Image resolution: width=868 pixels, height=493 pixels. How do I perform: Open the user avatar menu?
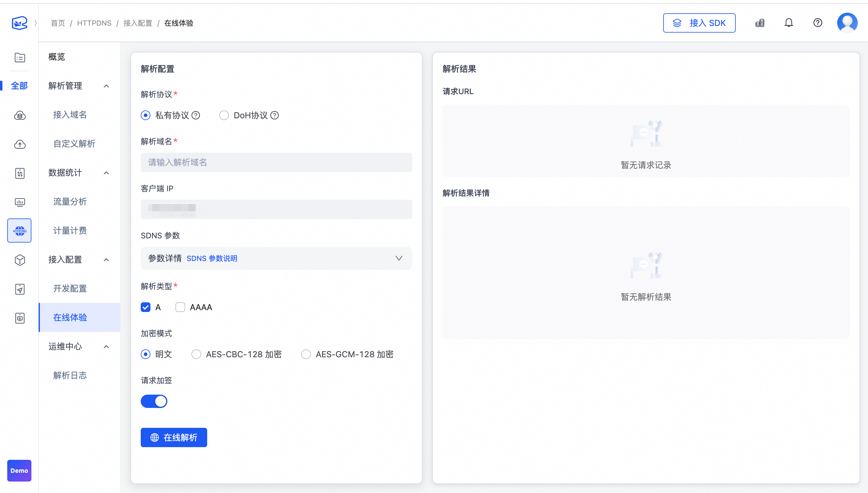[847, 23]
